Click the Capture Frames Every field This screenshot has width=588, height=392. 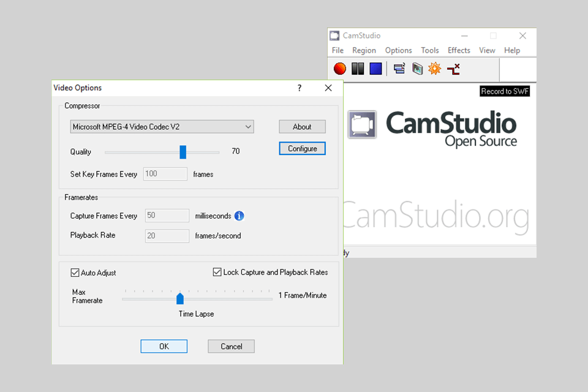pyautogui.click(x=167, y=216)
